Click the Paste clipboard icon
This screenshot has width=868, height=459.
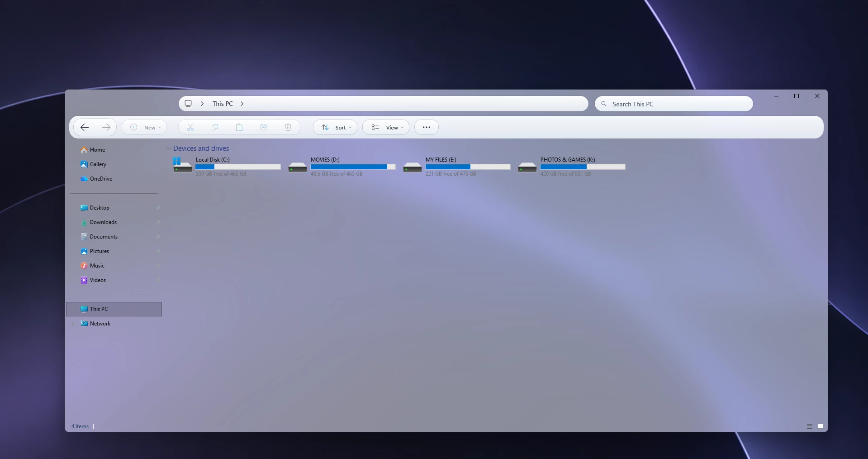[x=239, y=128]
